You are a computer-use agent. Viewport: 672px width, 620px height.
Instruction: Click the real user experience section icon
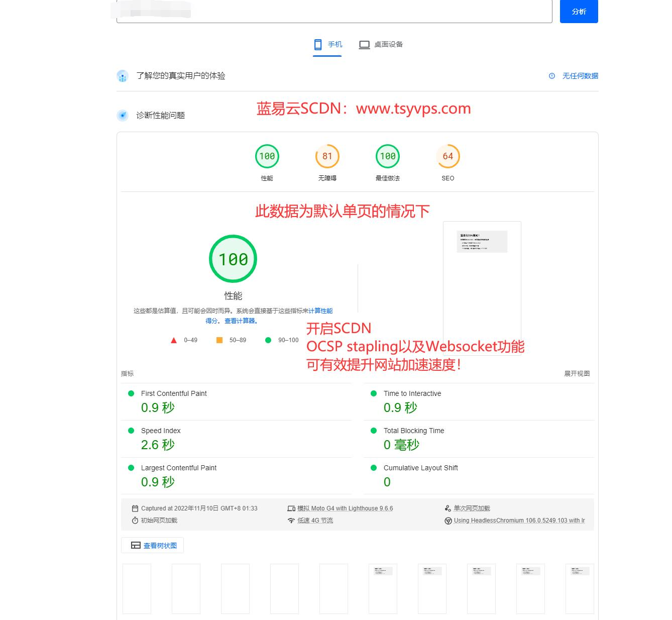pos(123,76)
